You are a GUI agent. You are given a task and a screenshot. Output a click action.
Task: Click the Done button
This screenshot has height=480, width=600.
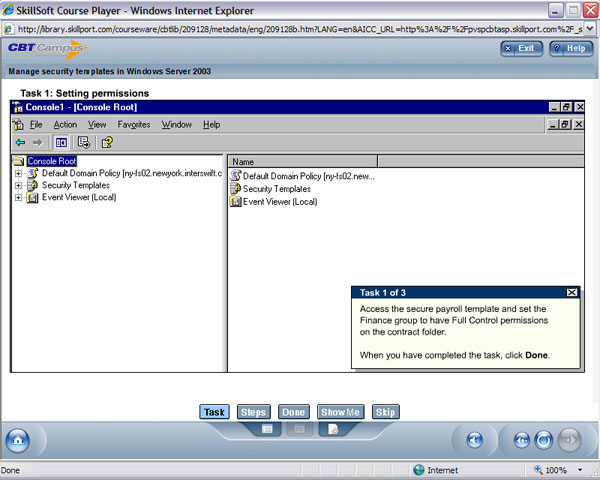(293, 412)
